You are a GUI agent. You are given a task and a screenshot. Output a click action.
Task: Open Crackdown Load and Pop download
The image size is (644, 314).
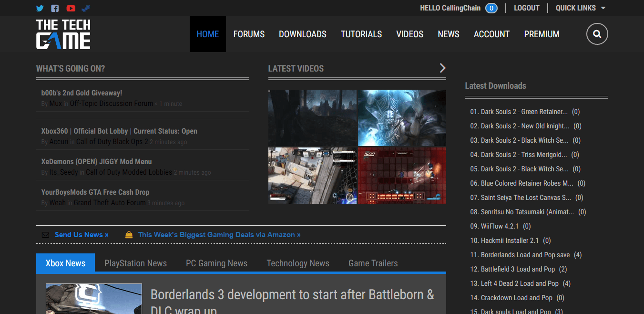click(x=517, y=298)
